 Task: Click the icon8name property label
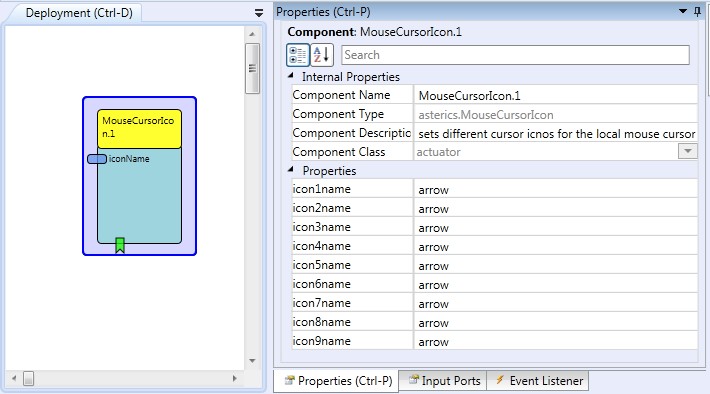point(321,322)
